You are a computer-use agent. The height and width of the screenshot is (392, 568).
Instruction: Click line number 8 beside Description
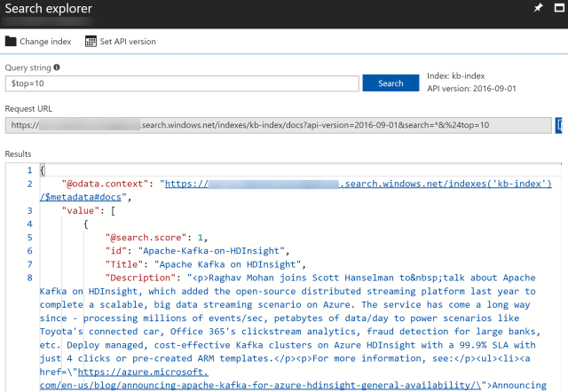tap(29, 278)
